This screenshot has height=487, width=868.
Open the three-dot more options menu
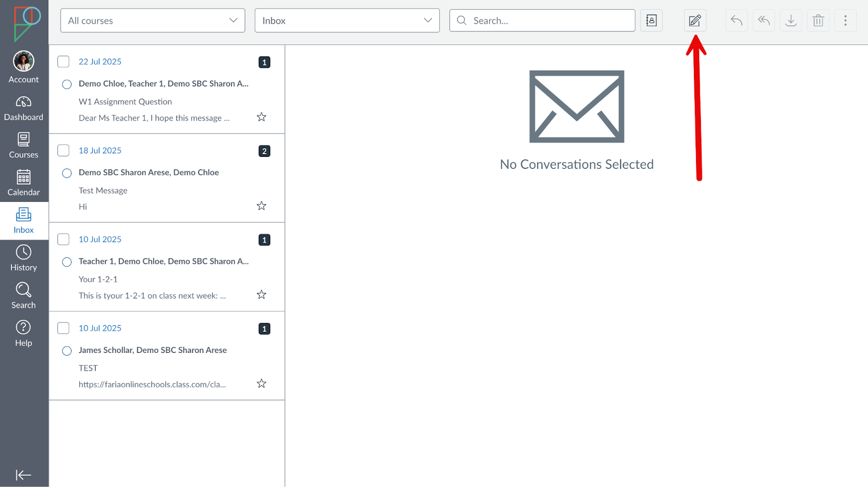coord(845,21)
